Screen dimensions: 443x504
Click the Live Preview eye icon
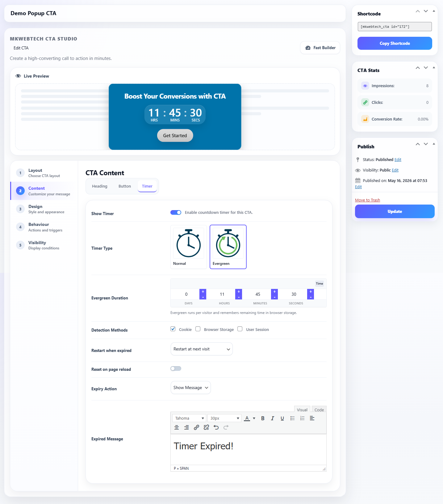coord(18,76)
